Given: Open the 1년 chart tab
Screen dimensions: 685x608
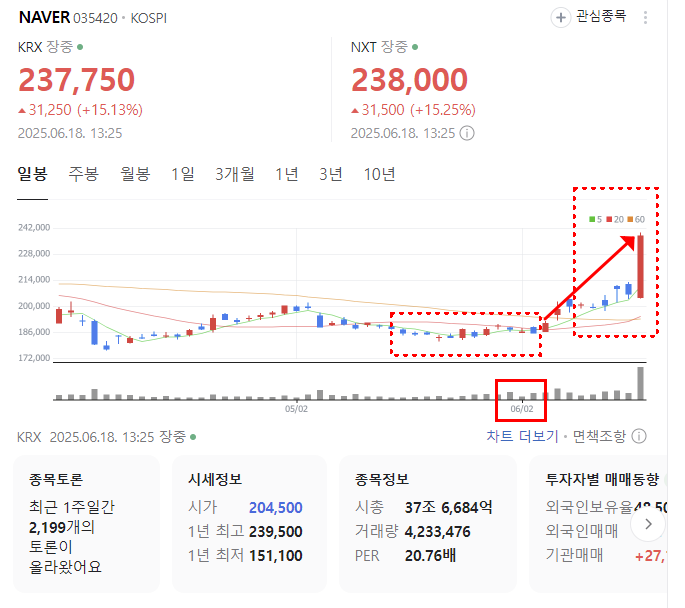Looking at the screenshot, I should [287, 174].
